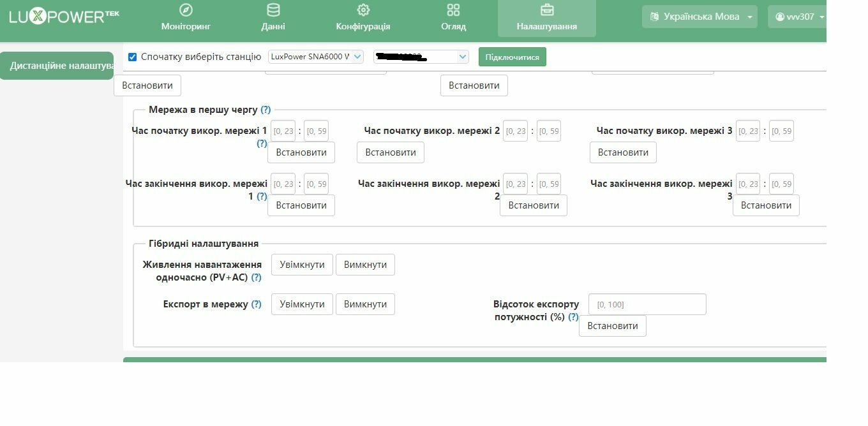Open help (?) for Мережа в першу чергу
This screenshot has height=426, width=868.
(x=266, y=110)
